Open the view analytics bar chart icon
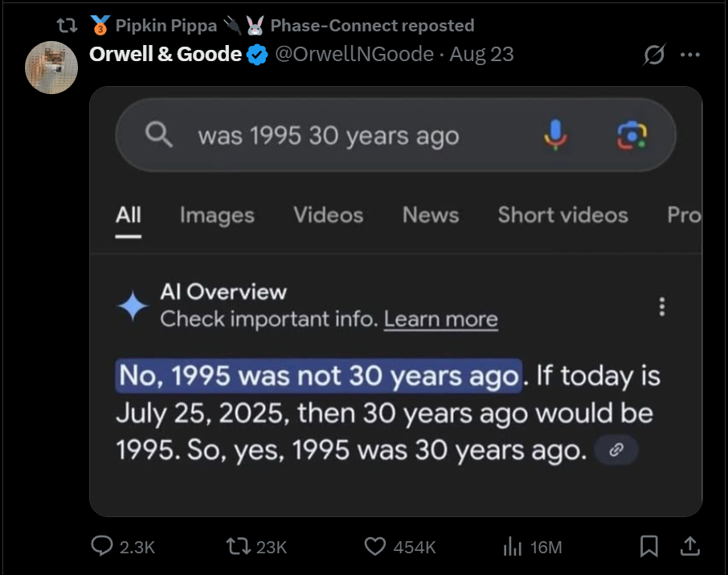Screen dimensions: 728x575 point(512,547)
